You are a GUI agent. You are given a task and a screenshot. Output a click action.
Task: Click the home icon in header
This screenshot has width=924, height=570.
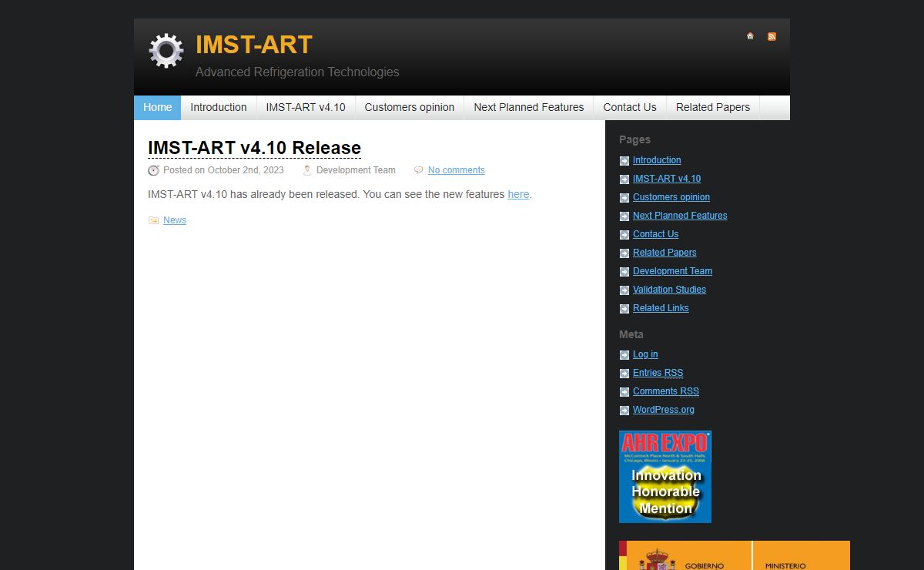tap(750, 36)
